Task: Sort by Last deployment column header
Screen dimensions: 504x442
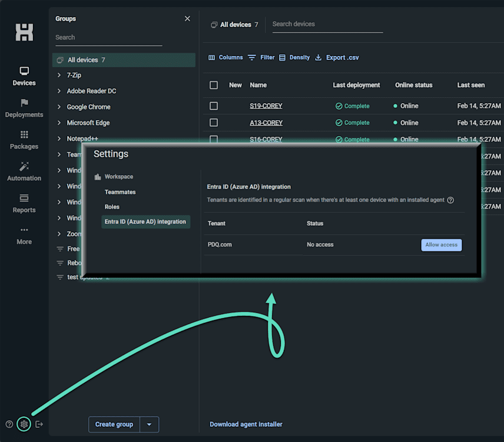Action: [356, 85]
